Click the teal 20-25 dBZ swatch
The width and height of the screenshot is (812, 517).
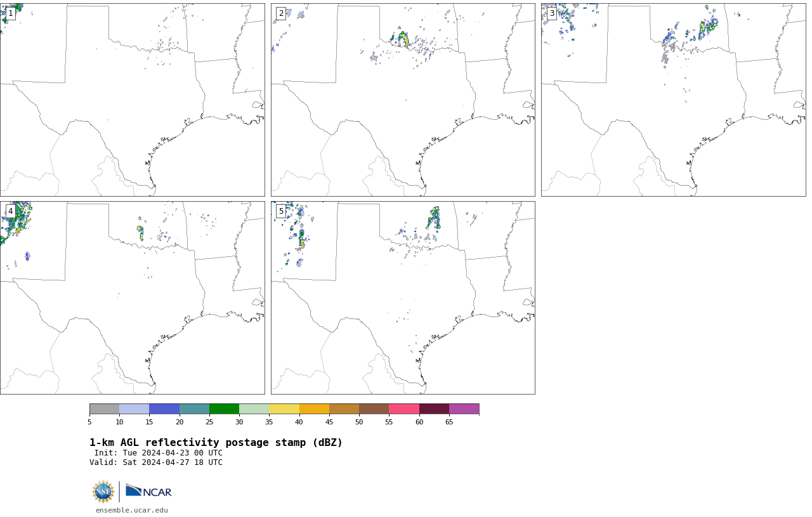(x=194, y=409)
